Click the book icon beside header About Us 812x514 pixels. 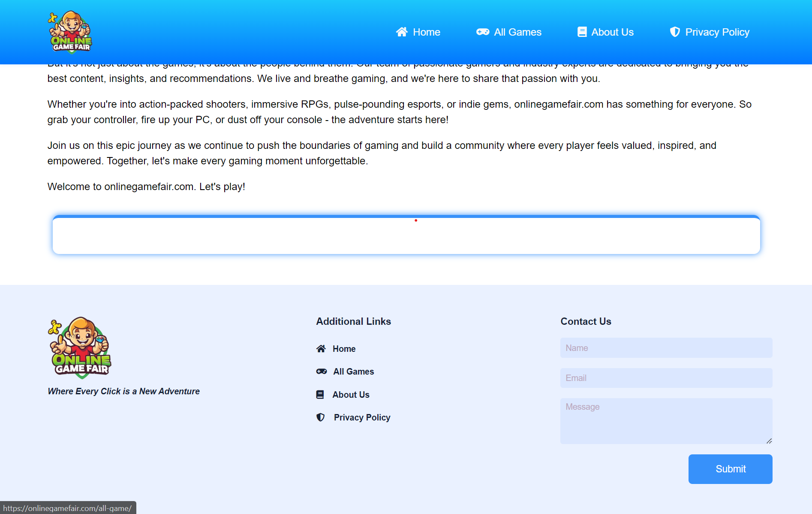582,32
